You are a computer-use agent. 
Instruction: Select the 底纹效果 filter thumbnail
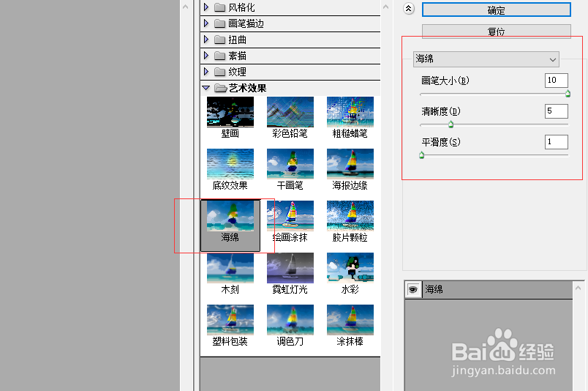tap(230, 164)
